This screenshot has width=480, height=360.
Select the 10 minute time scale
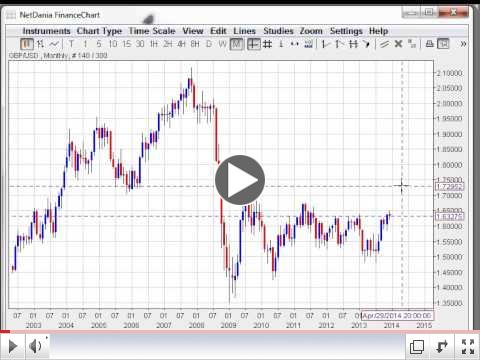pos(113,44)
